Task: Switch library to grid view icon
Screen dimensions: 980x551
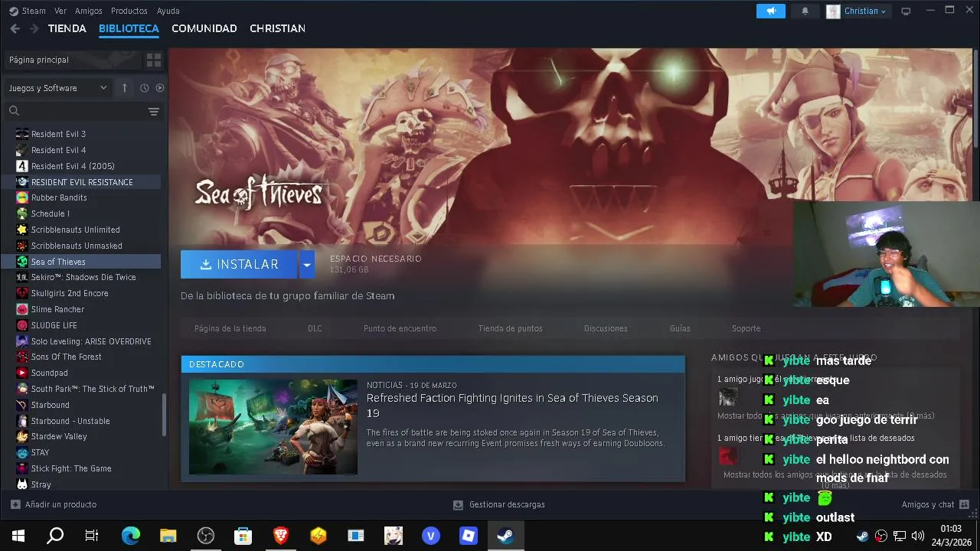Action: pyautogui.click(x=154, y=60)
